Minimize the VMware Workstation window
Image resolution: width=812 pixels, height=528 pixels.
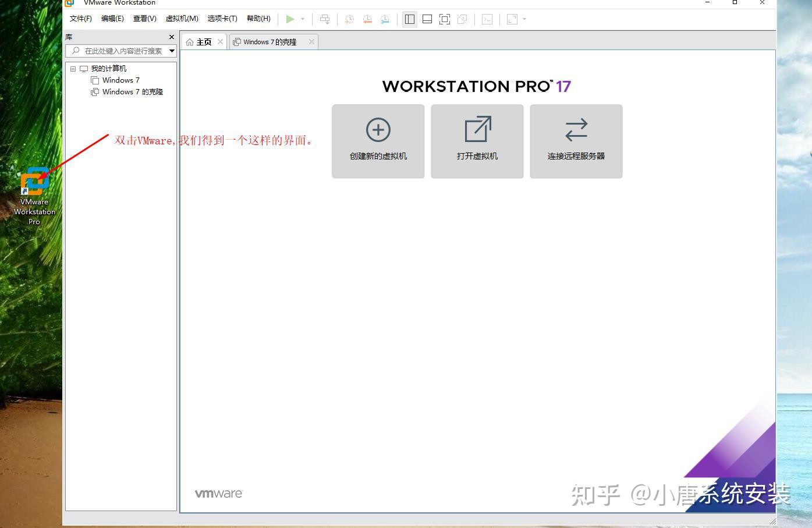click(x=708, y=3)
